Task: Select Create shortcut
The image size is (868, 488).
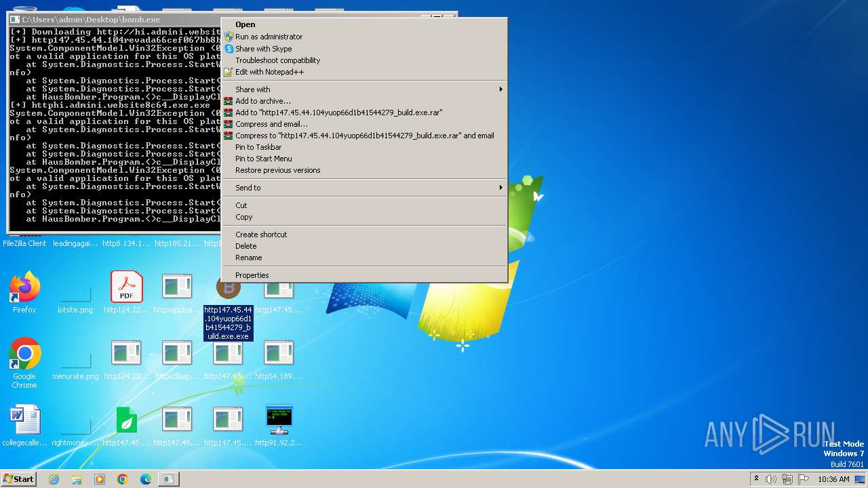Action: (364, 235)
